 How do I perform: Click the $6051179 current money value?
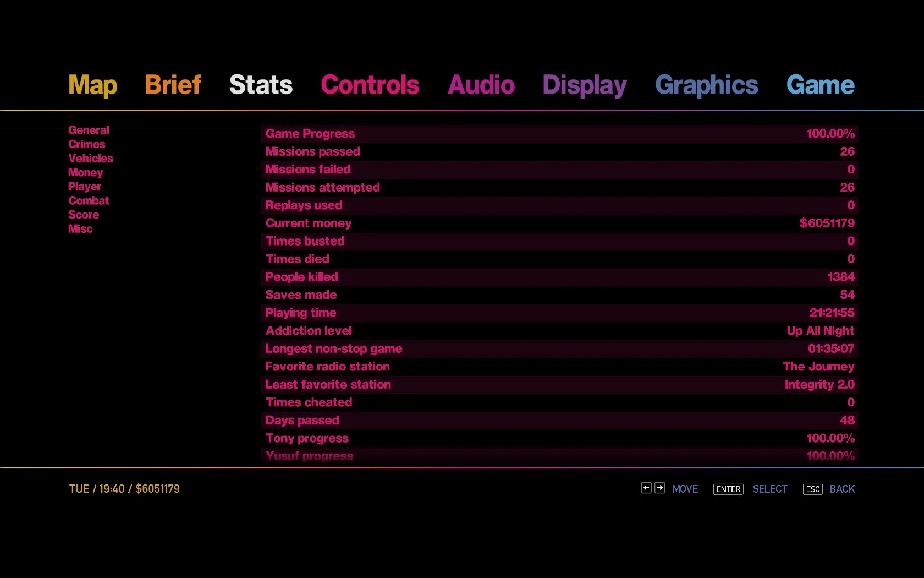click(827, 223)
